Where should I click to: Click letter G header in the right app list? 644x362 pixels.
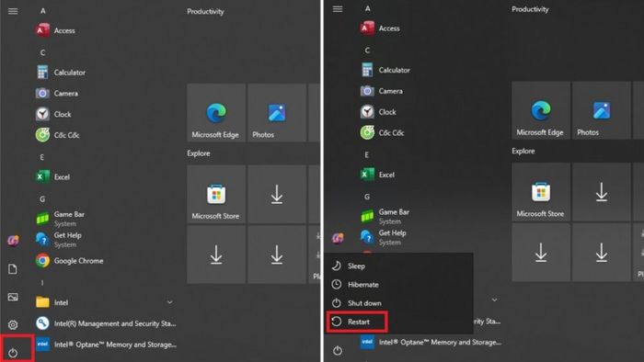click(367, 197)
